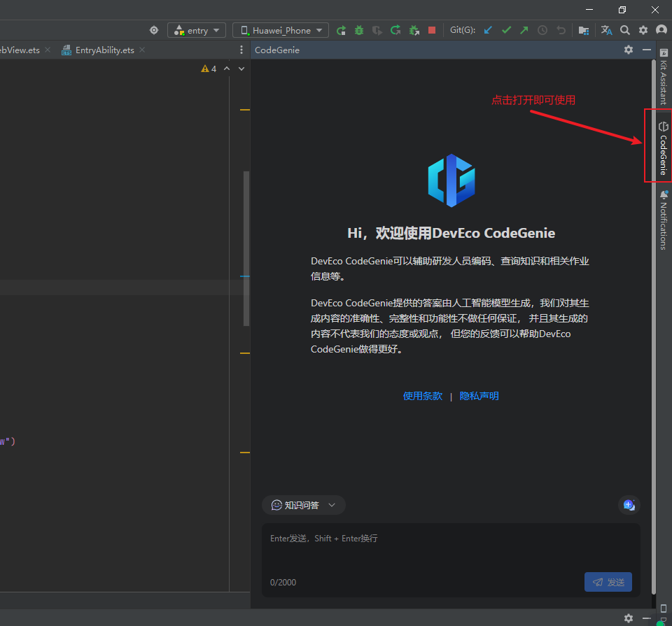The image size is (672, 626).
Task: Click the warning count indicator showing 4
Action: click(209, 69)
